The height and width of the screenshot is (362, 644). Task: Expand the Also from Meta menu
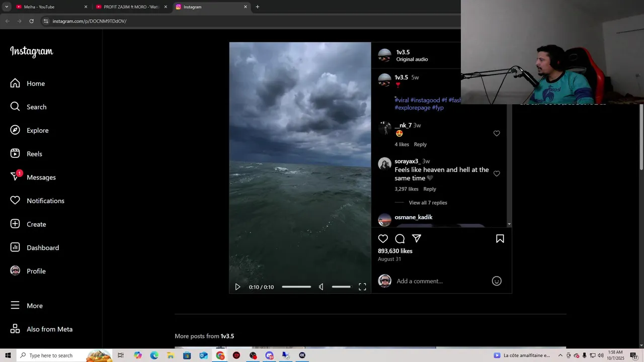[x=42, y=329]
